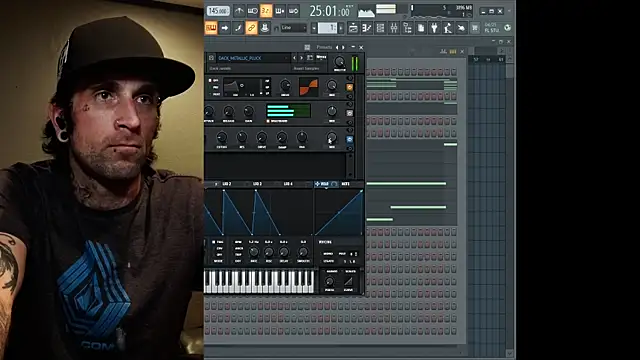The height and width of the screenshot is (360, 640).
Task: Open the plugin picker plug icon
Action: coord(434,28)
